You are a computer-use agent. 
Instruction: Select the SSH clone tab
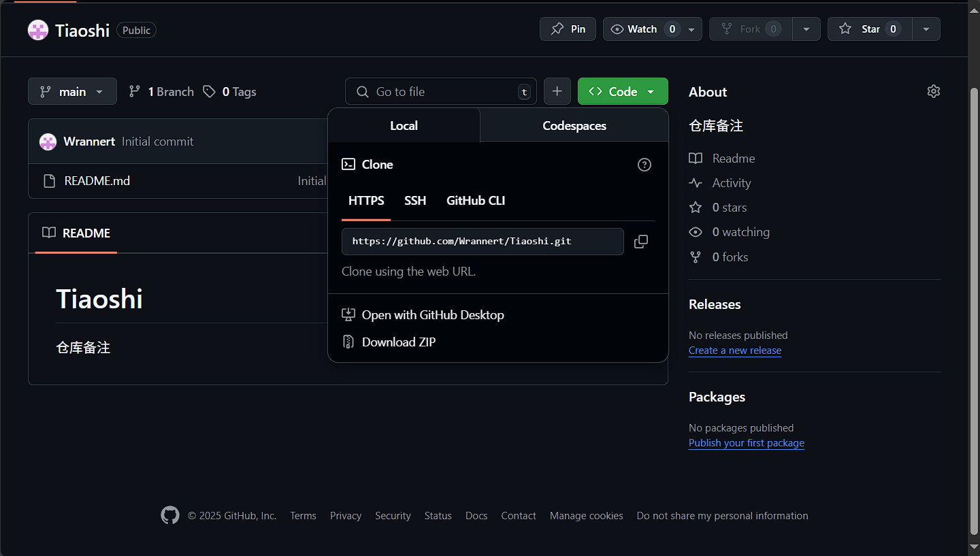[x=415, y=200]
